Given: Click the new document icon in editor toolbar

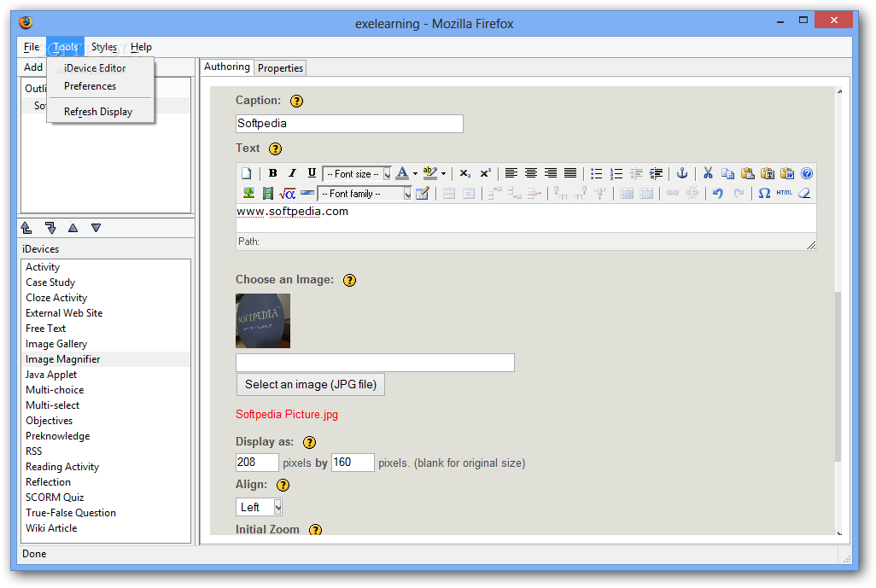Looking at the screenshot, I should pyautogui.click(x=247, y=173).
